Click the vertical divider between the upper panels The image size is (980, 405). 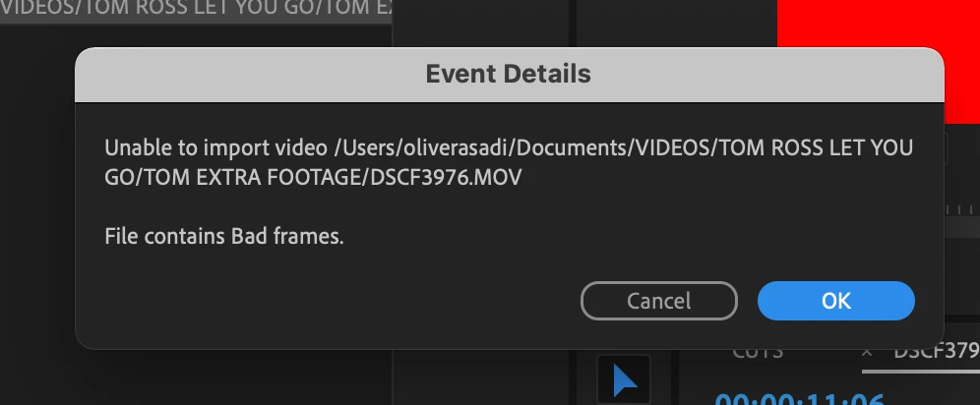point(573,23)
